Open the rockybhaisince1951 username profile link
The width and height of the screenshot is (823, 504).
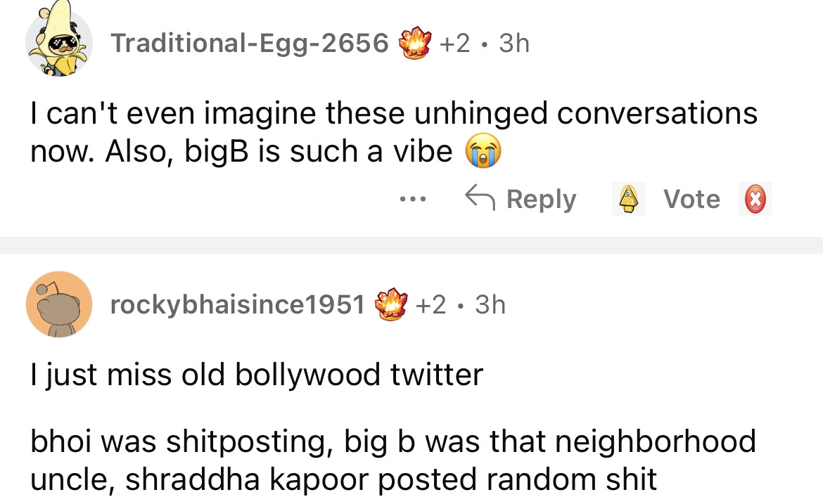(x=238, y=305)
